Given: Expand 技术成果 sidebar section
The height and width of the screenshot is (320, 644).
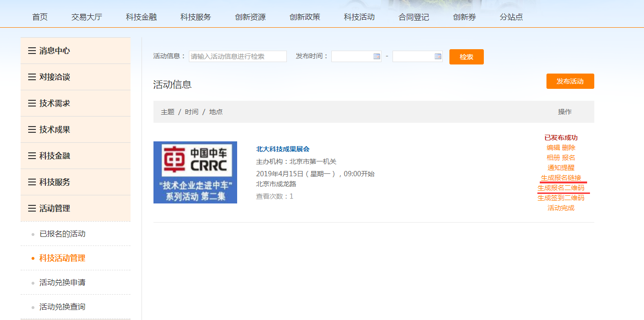Looking at the screenshot, I should (x=76, y=129).
